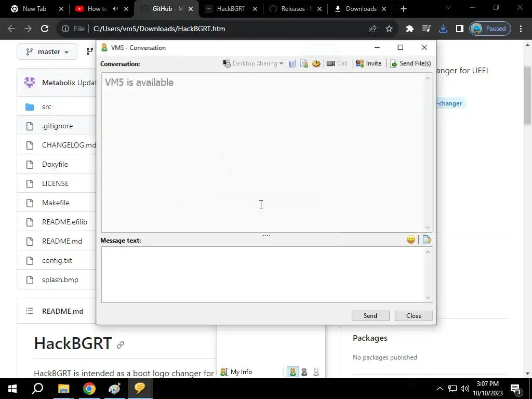
Task: Open the src folder
Action: 46,107
